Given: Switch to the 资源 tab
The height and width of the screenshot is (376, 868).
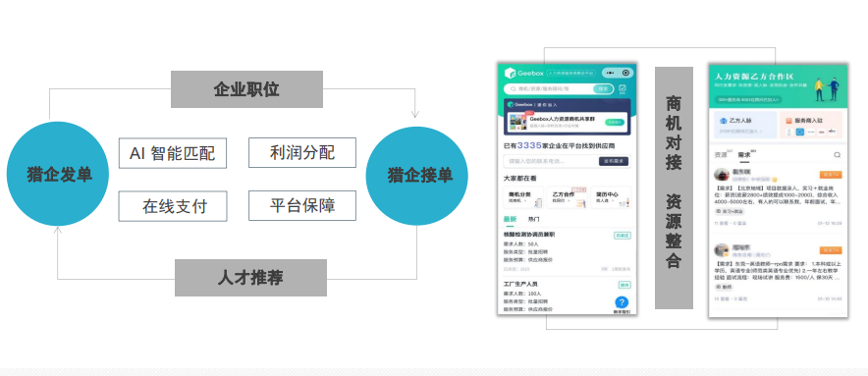Looking at the screenshot, I should 721,154.
